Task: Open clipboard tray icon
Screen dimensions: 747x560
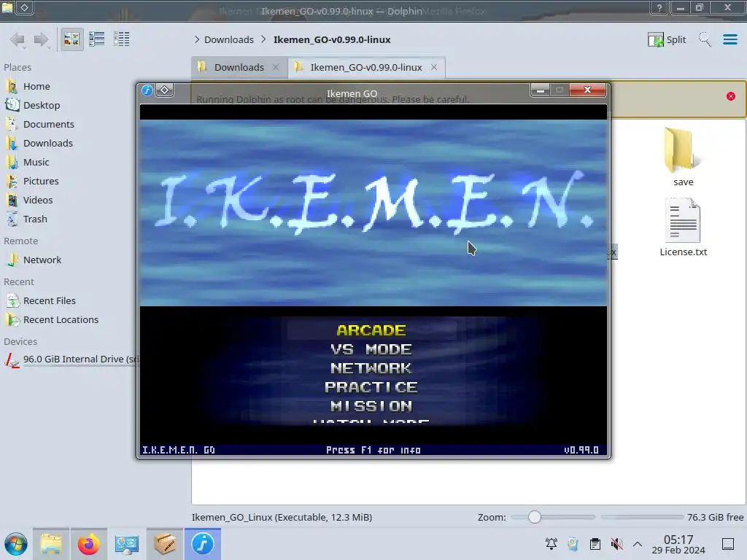Action: [x=595, y=544]
